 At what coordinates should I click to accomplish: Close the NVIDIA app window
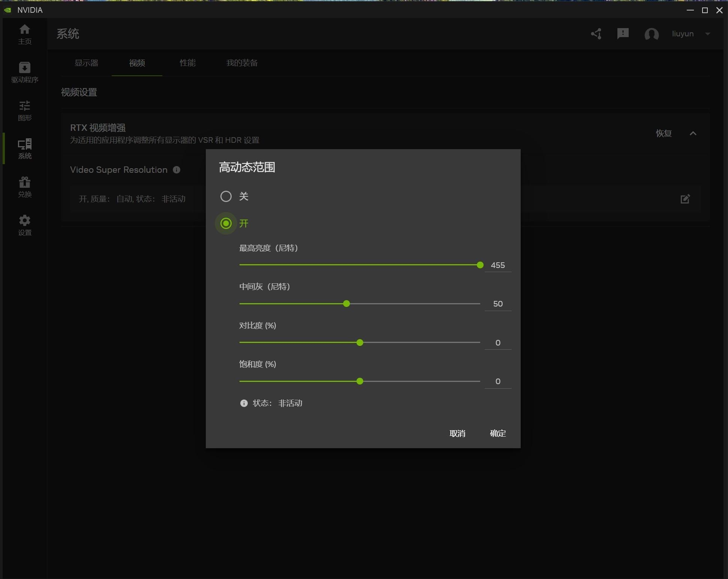pyautogui.click(x=719, y=10)
